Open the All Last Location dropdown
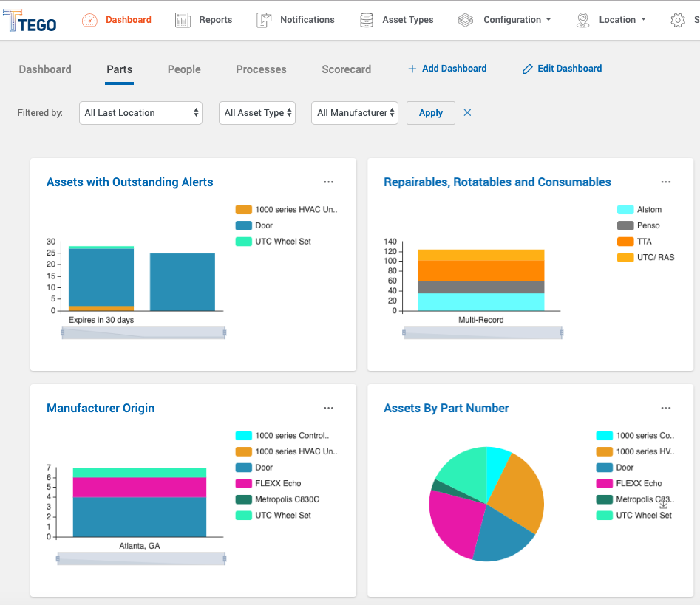The height and width of the screenshot is (605, 700). 140,113
